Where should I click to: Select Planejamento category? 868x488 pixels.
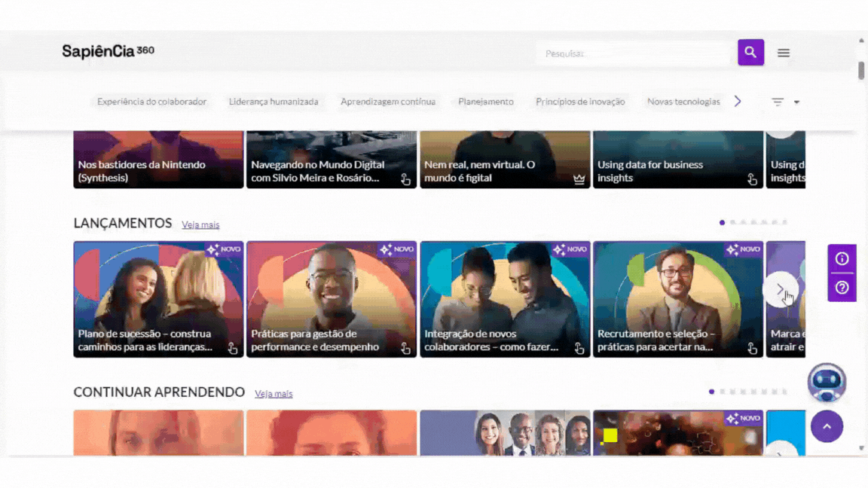[x=486, y=102]
